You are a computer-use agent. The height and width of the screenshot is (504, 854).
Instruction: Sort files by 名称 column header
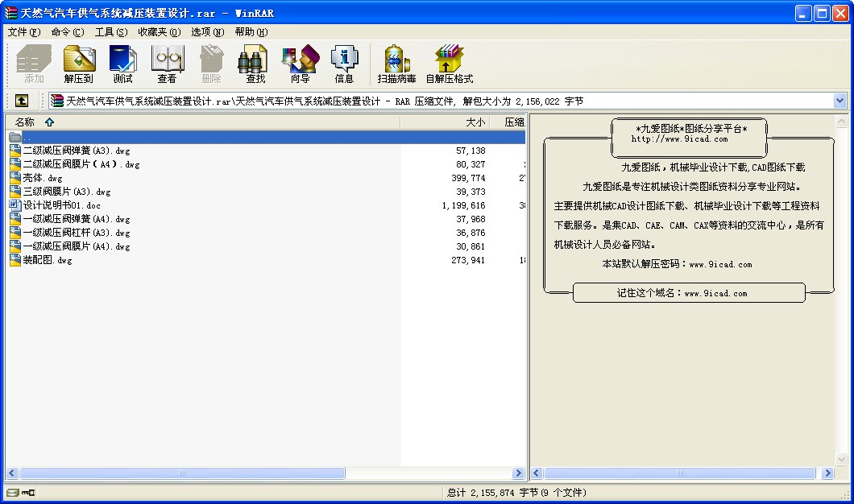[26, 122]
